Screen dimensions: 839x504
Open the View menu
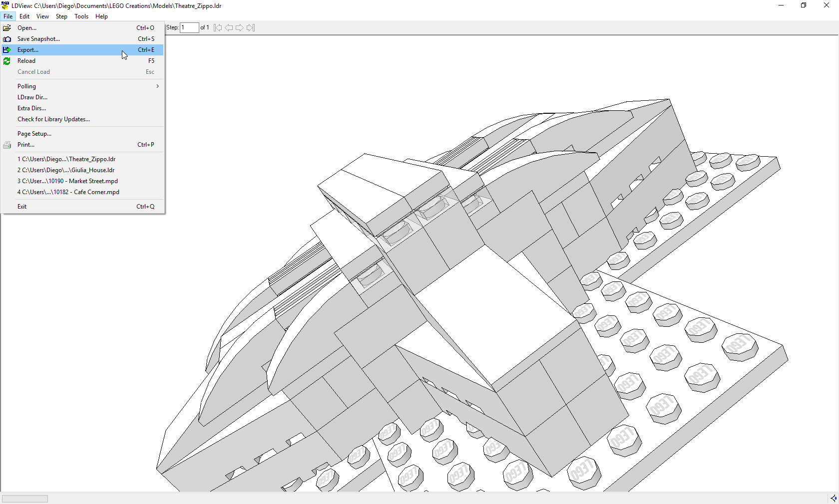tap(42, 16)
